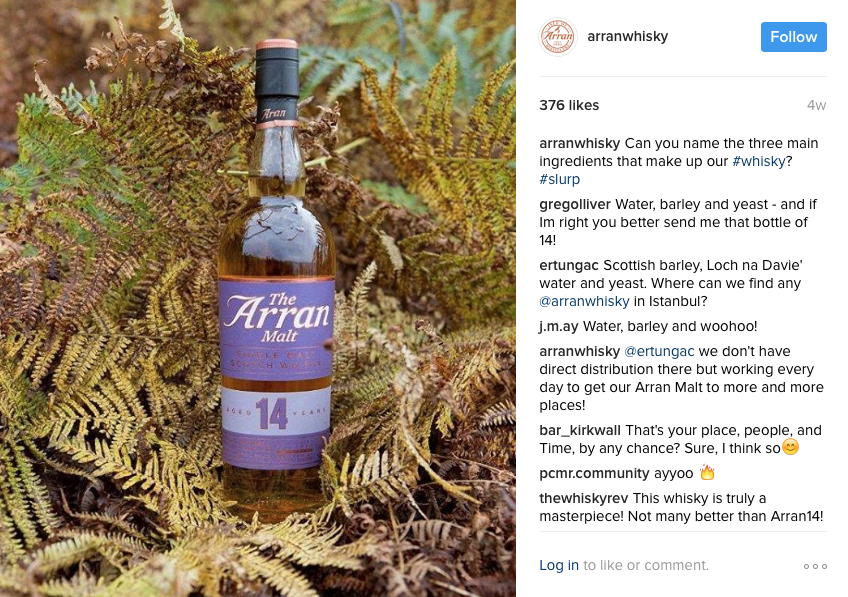Open the pcmr.community commenter profile

(594, 474)
